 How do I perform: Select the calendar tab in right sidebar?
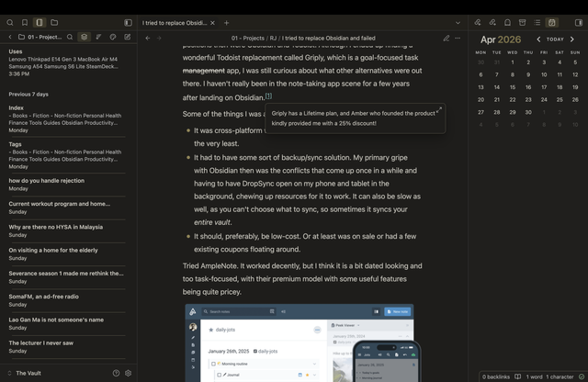point(552,23)
